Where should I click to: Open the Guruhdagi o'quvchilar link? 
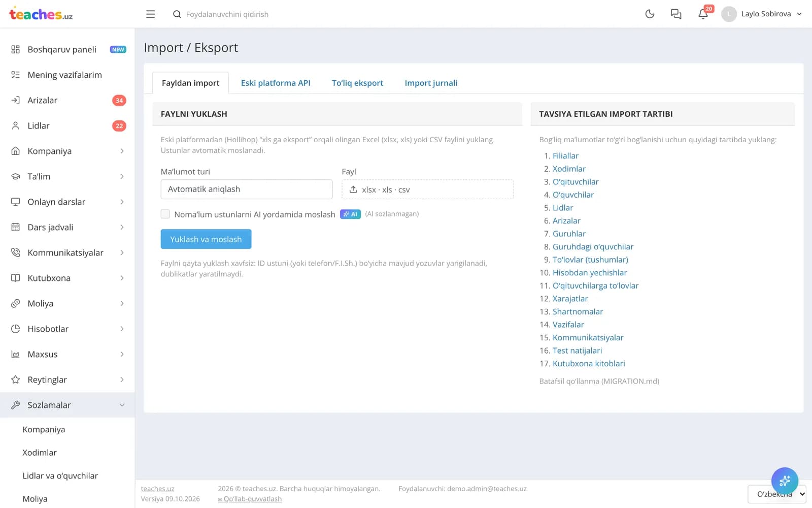(x=593, y=247)
